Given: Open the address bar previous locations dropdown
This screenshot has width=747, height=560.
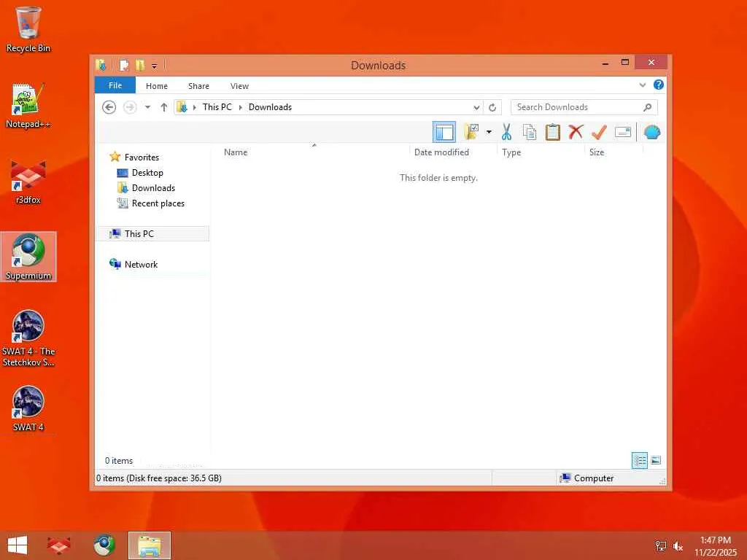Looking at the screenshot, I should point(476,108).
